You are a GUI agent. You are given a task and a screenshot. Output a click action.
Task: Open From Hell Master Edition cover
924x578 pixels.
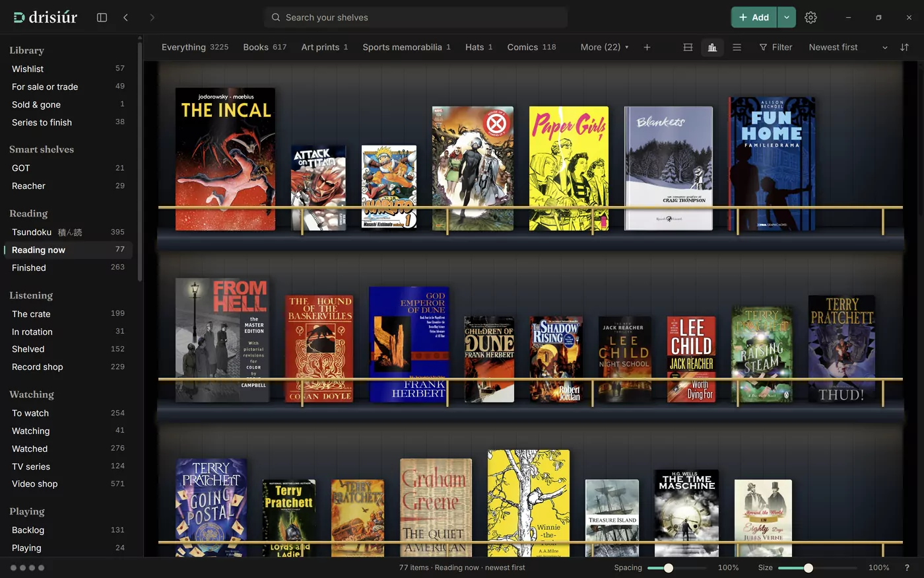click(x=222, y=340)
